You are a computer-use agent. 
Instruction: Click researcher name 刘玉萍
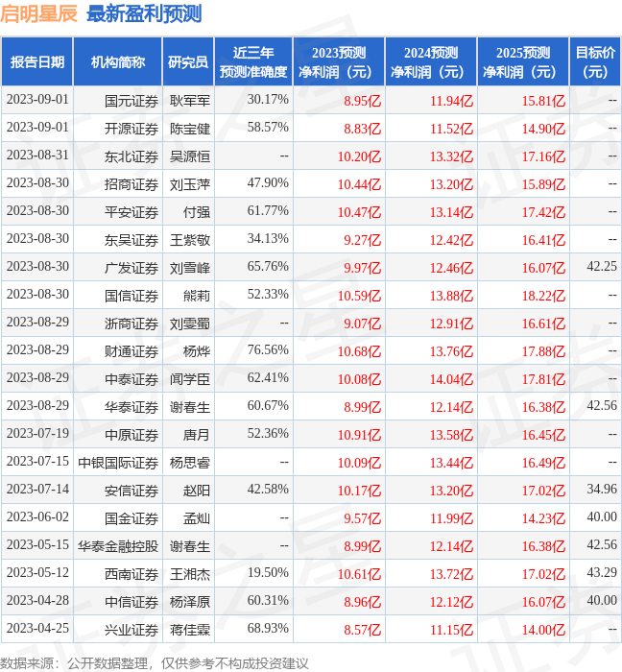click(x=190, y=184)
